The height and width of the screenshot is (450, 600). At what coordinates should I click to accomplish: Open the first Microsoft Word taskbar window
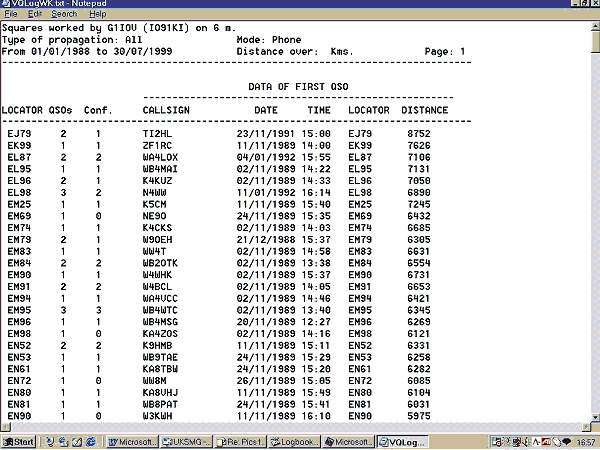click(x=132, y=442)
